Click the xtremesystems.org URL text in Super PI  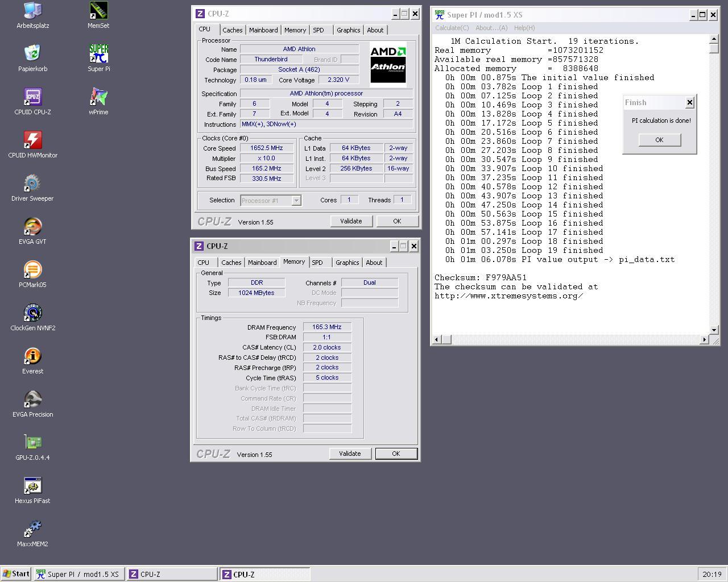tap(509, 296)
